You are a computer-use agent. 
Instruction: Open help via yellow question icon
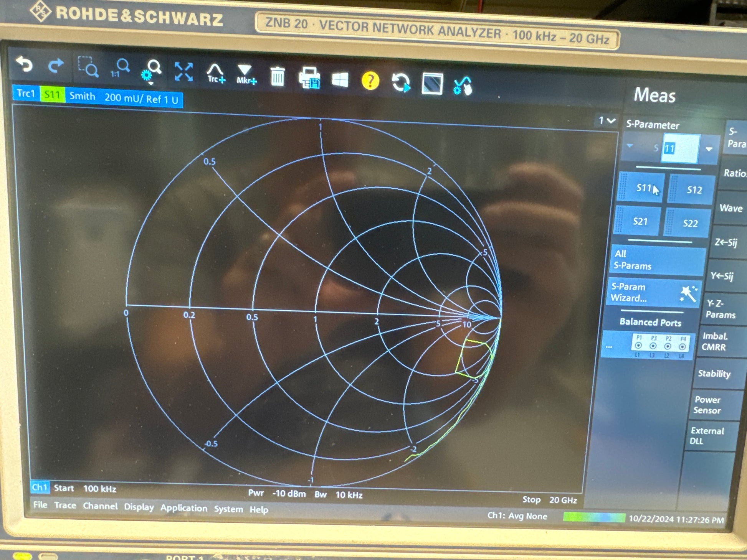(370, 81)
